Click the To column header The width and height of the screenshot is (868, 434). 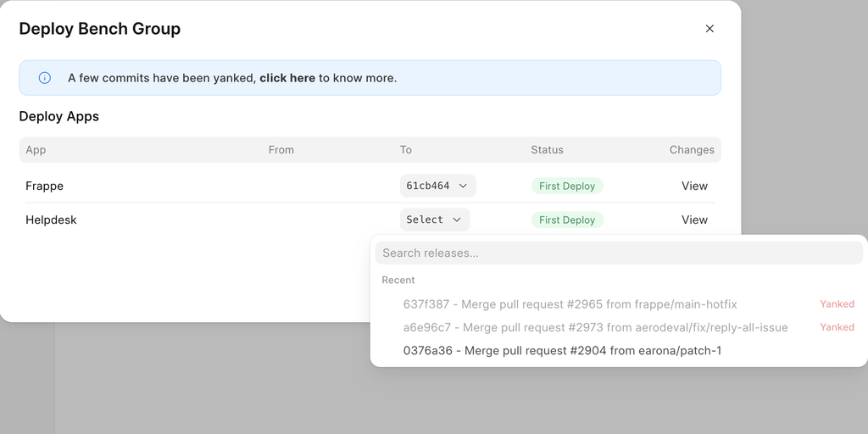406,150
